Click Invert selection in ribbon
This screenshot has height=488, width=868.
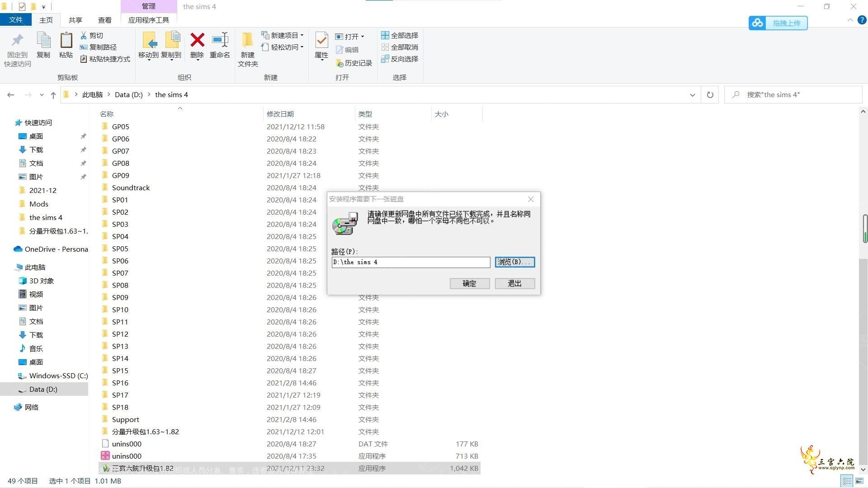[400, 59]
